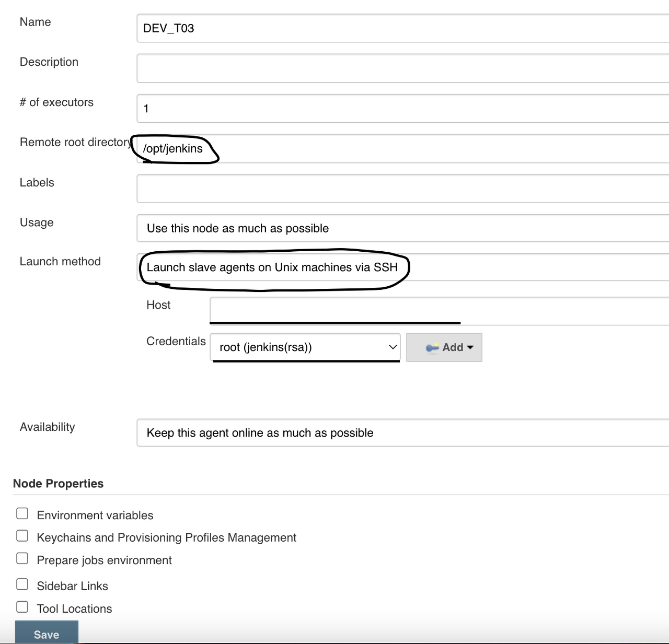Click the Usage label text
The image size is (669, 644).
(x=37, y=223)
